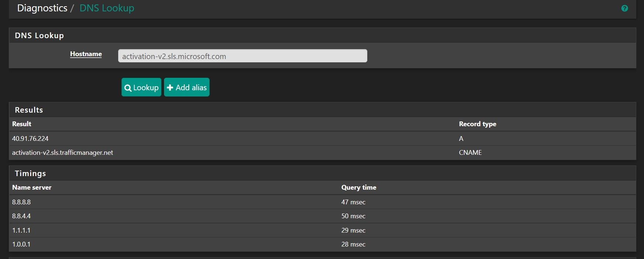Click the magnifier icon on the Lookup button
The height and width of the screenshot is (259, 644).
pyautogui.click(x=128, y=88)
